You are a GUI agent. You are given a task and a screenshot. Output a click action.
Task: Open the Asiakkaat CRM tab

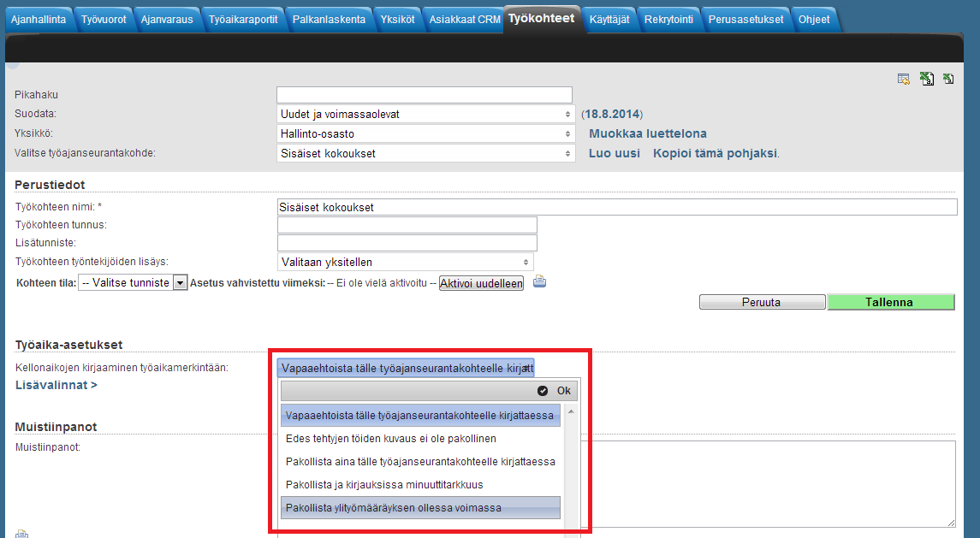point(465,20)
